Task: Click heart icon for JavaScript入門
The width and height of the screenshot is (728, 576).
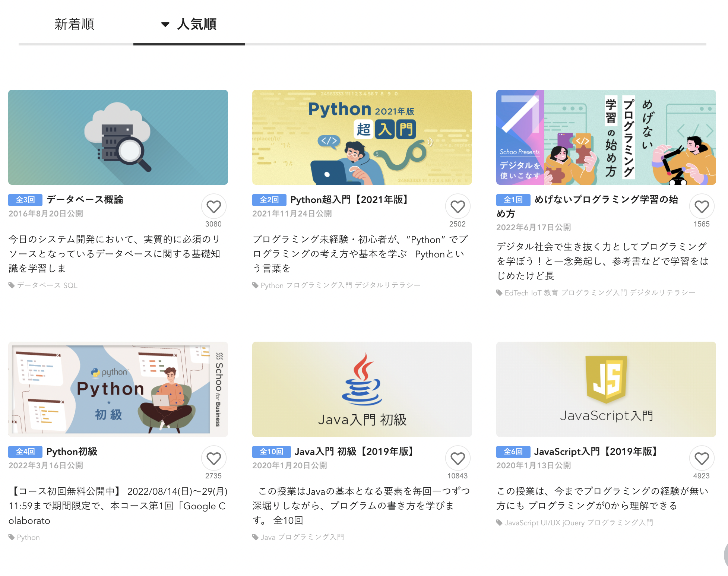Action: [x=702, y=458]
